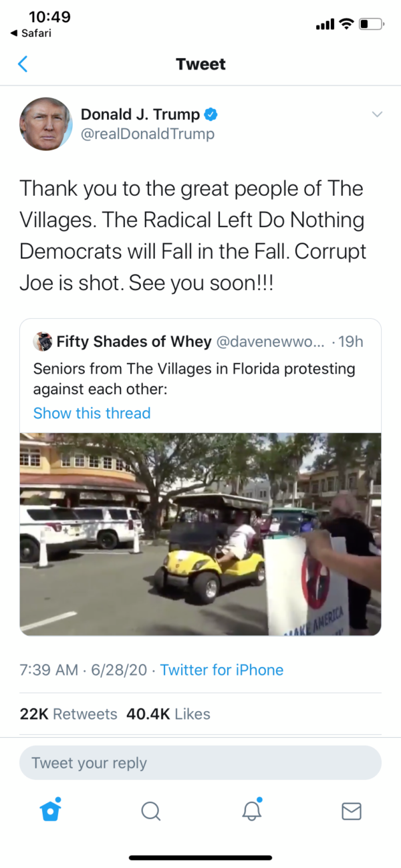
Task: Tap Fifty Shades of Whey avatar
Action: (x=43, y=341)
